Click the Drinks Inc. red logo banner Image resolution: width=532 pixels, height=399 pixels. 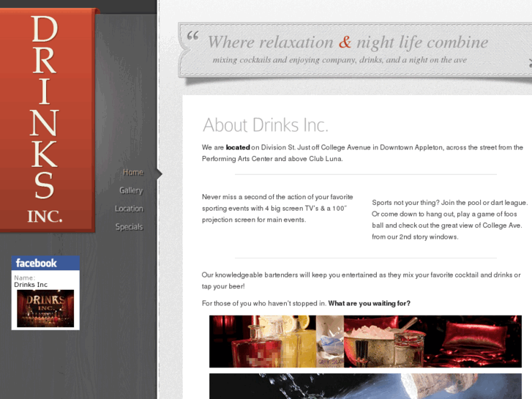(47, 121)
